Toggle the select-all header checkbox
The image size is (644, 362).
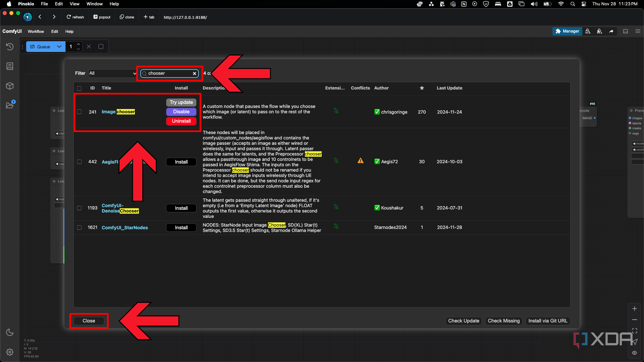pyautogui.click(x=79, y=88)
